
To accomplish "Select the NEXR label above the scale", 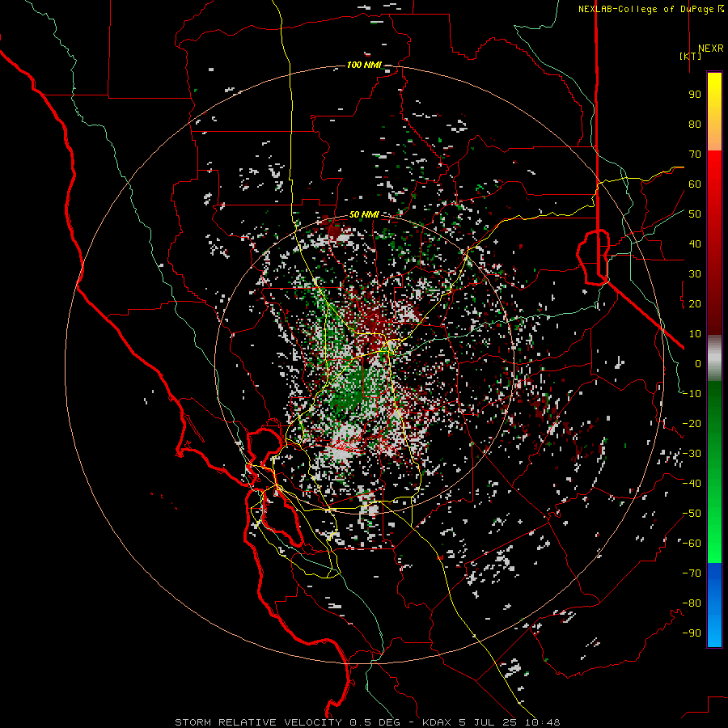I will tap(710, 49).
